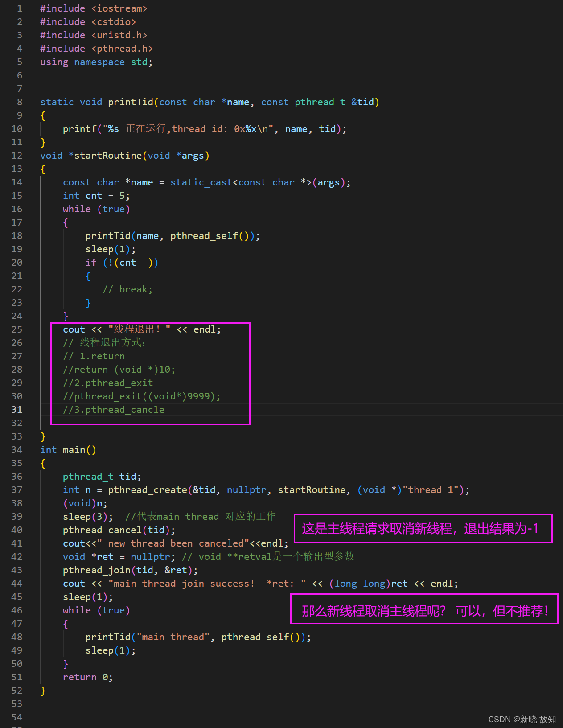Image resolution: width=563 pixels, height=728 pixels.
Task: Click '#include <unistd.h>' on line 3
Action: [x=94, y=35]
